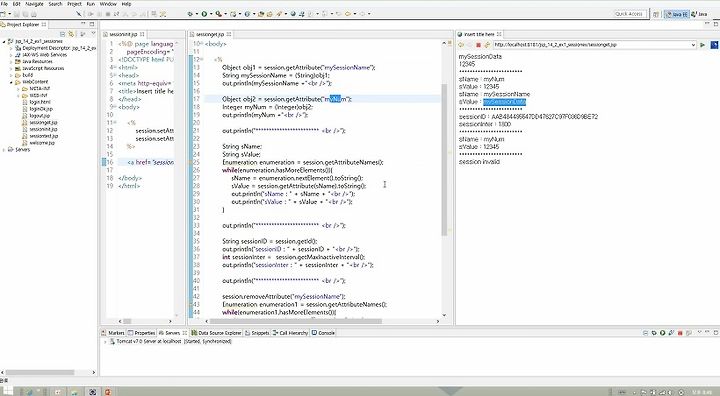This screenshot has width=720, height=396.
Task: Open the Project menu
Action: pyautogui.click(x=74, y=4)
